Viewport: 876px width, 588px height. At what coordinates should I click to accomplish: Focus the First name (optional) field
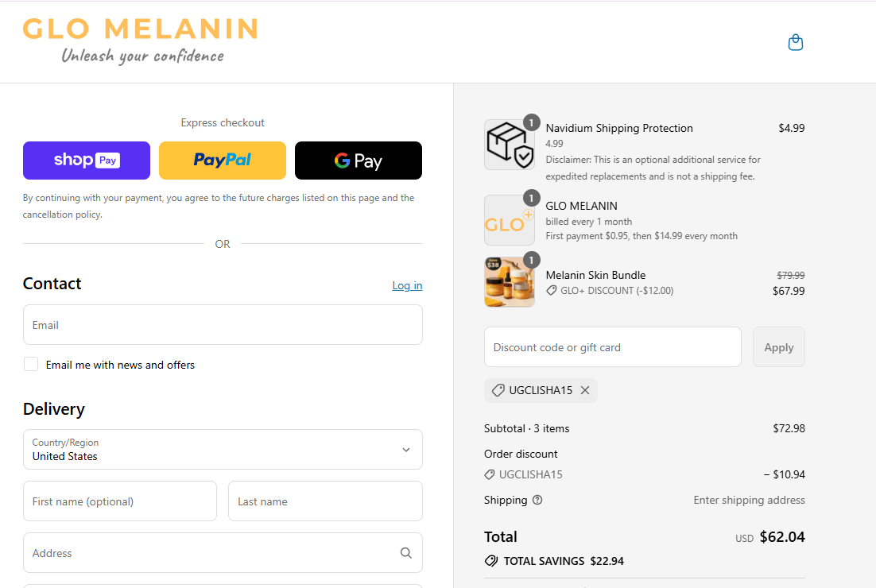(119, 501)
